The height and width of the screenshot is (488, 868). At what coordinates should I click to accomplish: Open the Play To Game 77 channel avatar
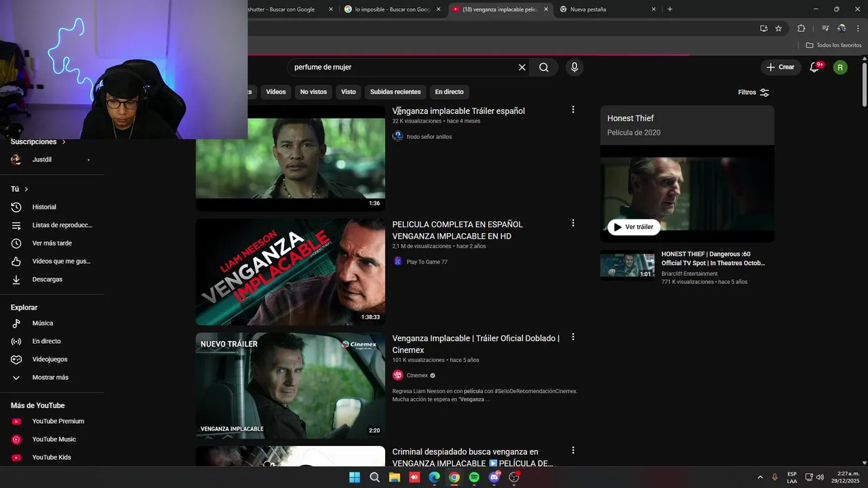pyautogui.click(x=398, y=261)
